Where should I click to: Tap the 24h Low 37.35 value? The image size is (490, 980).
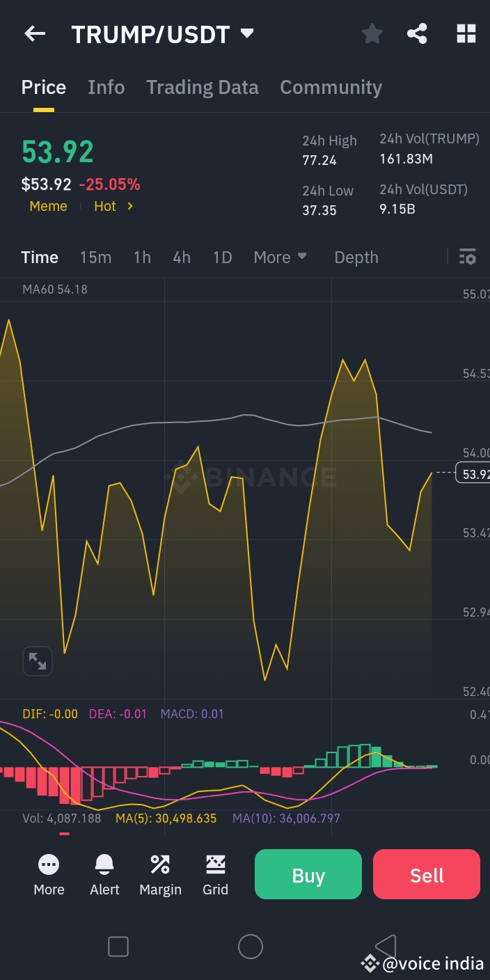click(319, 210)
